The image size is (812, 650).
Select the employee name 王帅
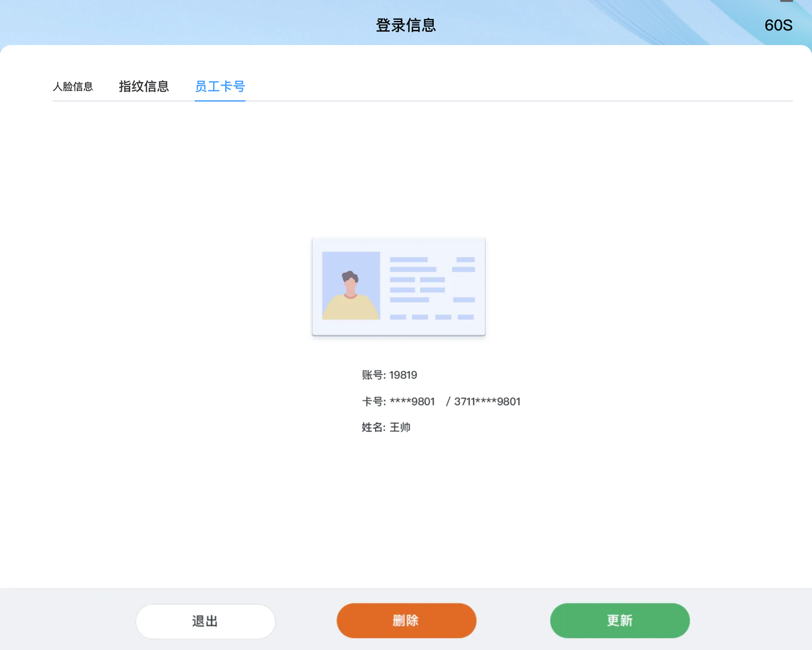click(x=400, y=428)
